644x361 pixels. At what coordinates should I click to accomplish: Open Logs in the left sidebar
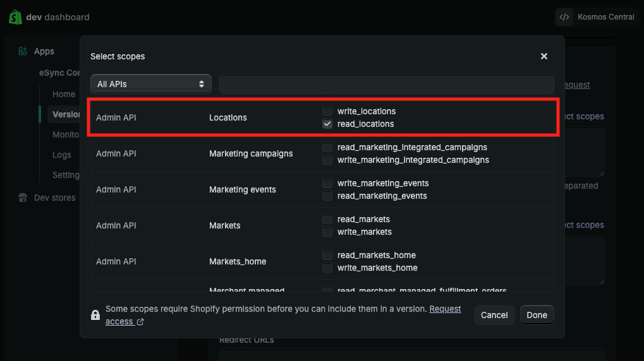point(62,155)
